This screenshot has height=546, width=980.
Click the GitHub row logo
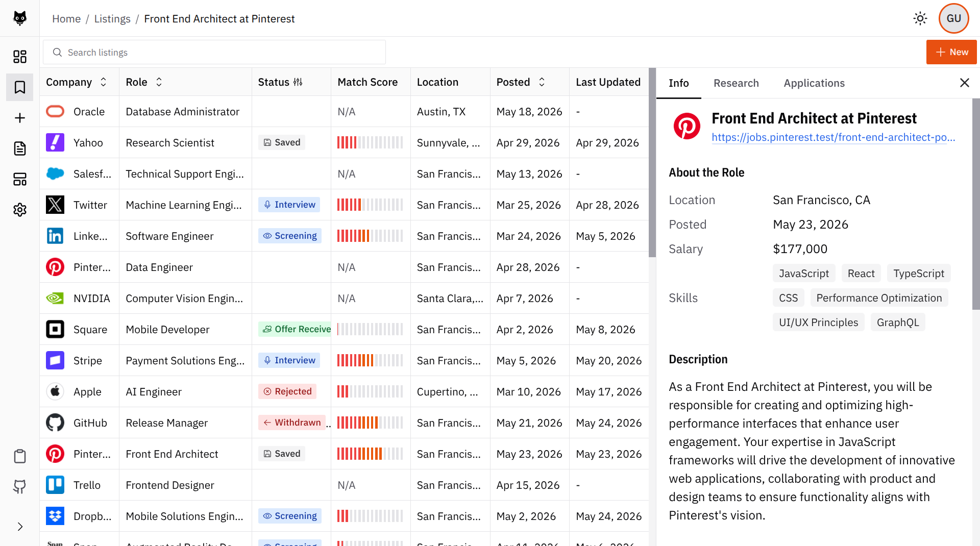pos(55,423)
